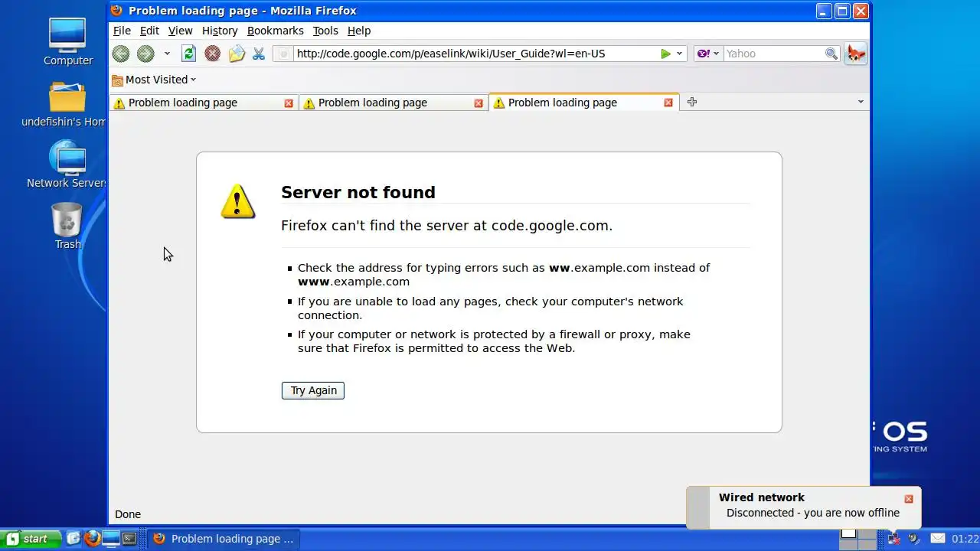The width and height of the screenshot is (980, 551).
Task: Click the Server not found heading
Action: [358, 192]
